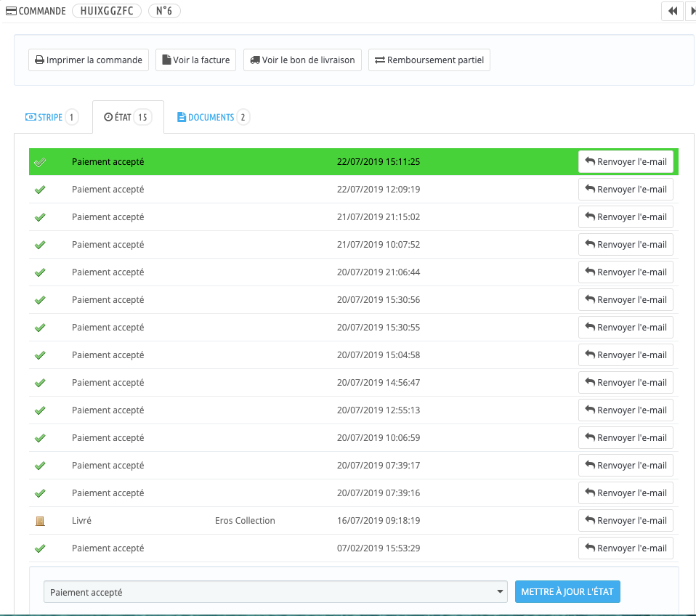Viewport: 696px width, 616px height.
Task: Click checkmark icon of 20/07/2019 14:56:47 row
Action: tap(40, 383)
